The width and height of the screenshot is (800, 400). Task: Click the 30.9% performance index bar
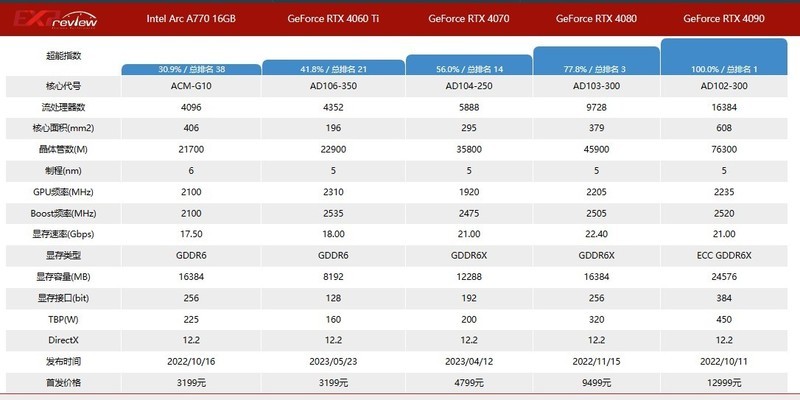[x=191, y=69]
